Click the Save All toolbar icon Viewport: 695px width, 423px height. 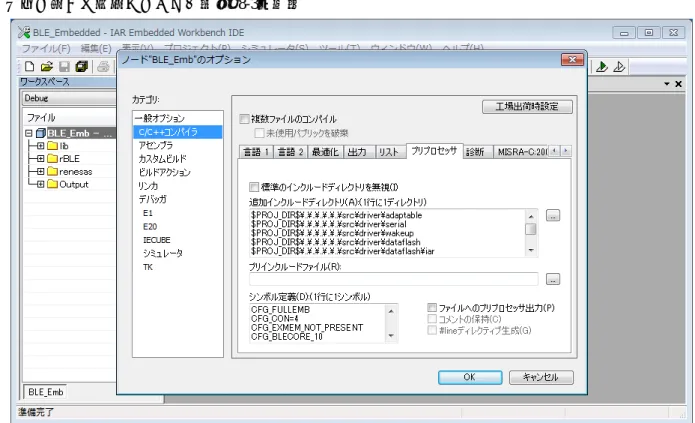(82, 67)
